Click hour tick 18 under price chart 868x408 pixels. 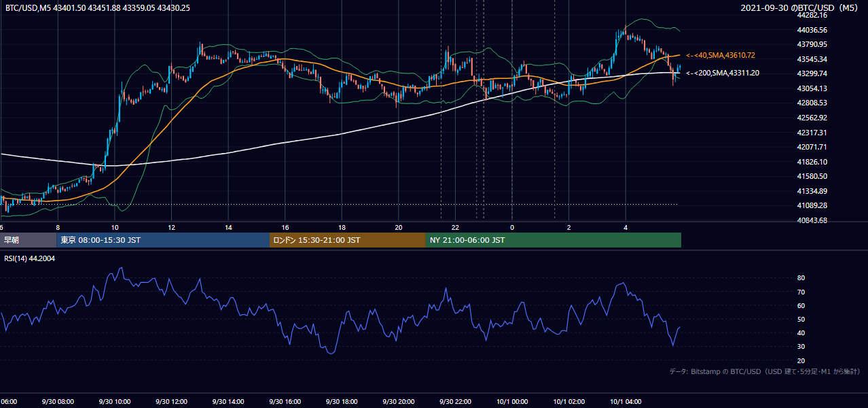coord(342,228)
